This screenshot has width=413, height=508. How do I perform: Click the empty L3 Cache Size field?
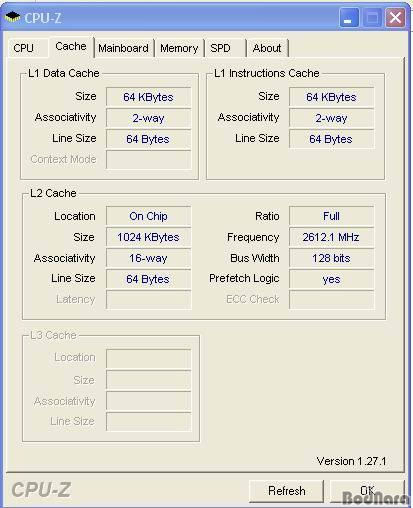tap(148, 380)
